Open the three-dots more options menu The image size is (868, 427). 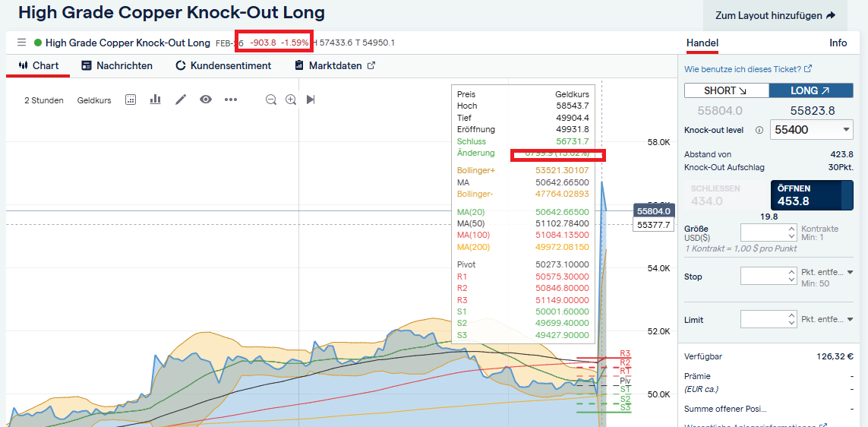point(231,100)
